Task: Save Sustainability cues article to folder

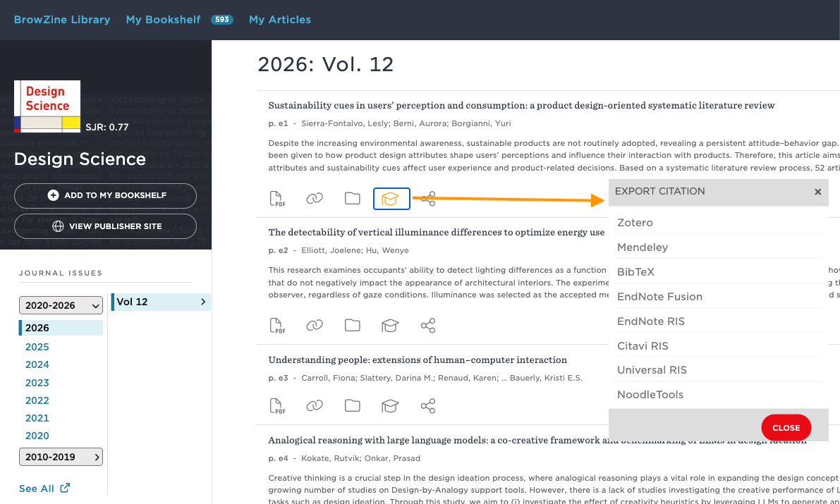Action: [352, 199]
